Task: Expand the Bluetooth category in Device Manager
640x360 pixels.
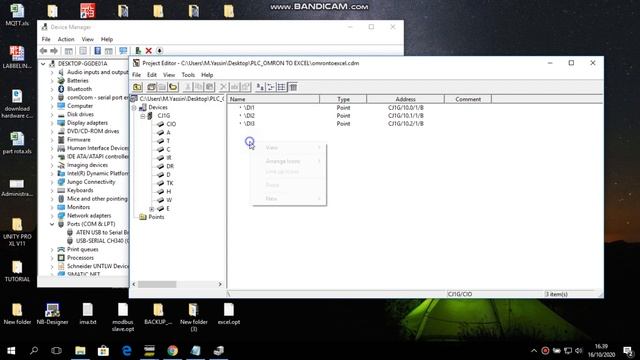Action: point(52,89)
